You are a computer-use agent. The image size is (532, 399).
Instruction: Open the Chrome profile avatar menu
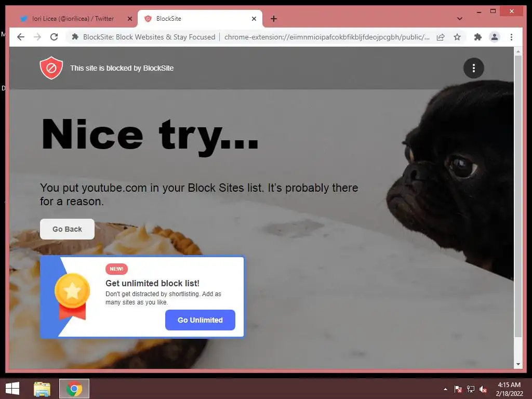(495, 37)
